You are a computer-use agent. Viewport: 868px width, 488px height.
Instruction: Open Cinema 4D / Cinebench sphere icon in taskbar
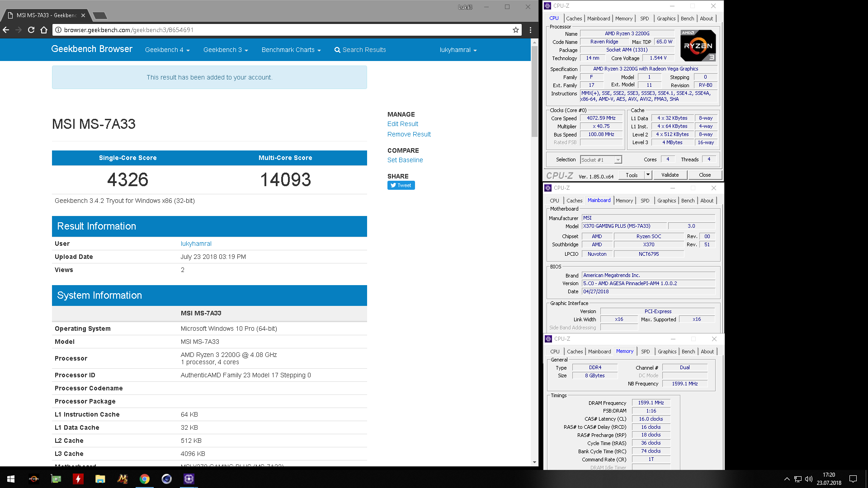(166, 479)
